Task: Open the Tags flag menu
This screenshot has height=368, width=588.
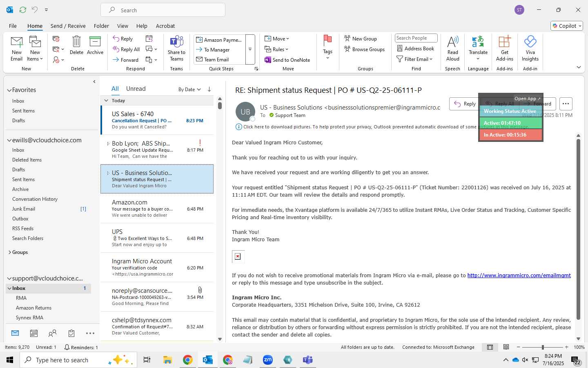Action: click(x=327, y=47)
